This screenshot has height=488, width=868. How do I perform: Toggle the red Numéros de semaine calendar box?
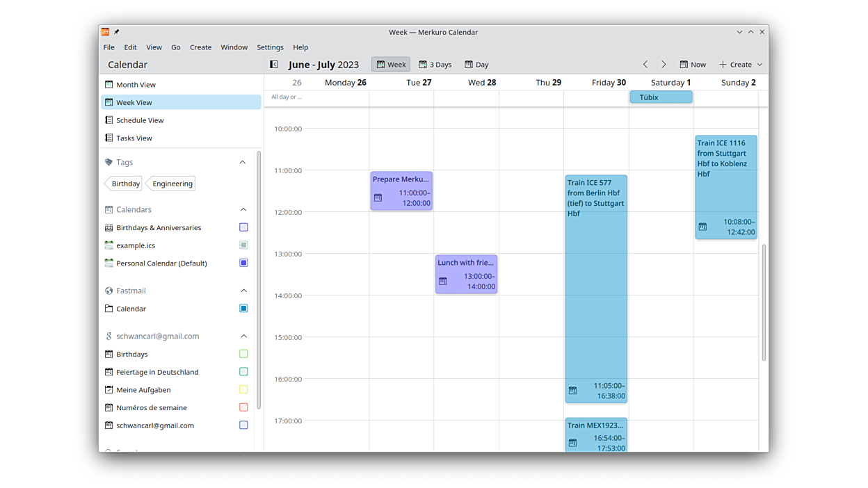[x=243, y=407]
